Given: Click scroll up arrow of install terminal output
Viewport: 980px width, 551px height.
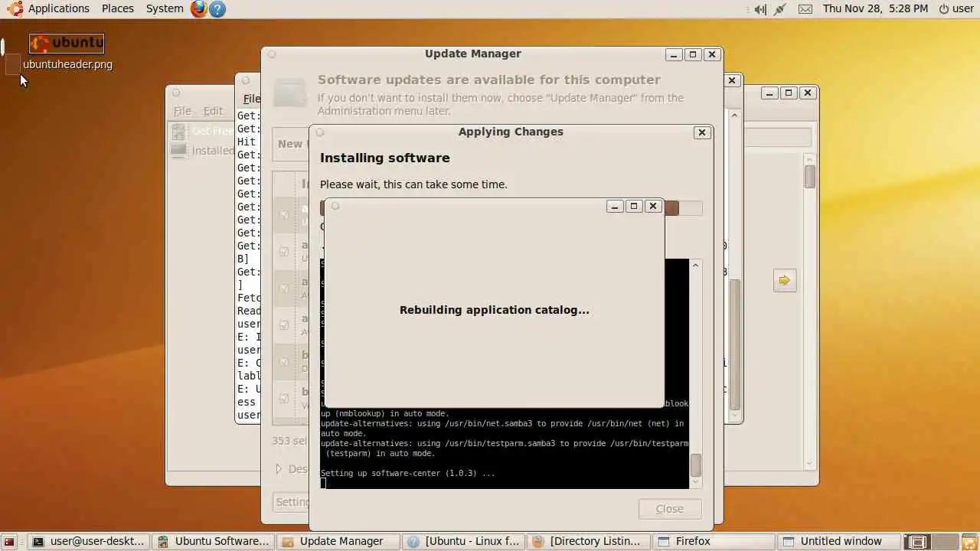Looking at the screenshot, I should tap(695, 265).
